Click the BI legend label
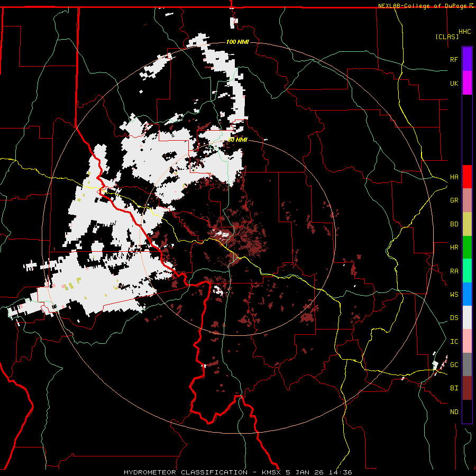The height and width of the screenshot is (476, 476). 454,388
